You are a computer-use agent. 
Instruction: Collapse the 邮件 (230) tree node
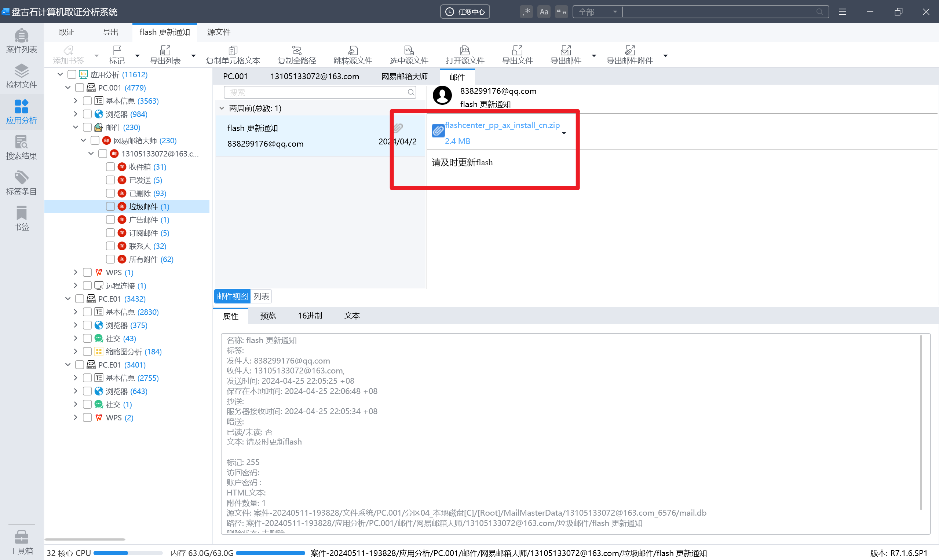coord(76,127)
